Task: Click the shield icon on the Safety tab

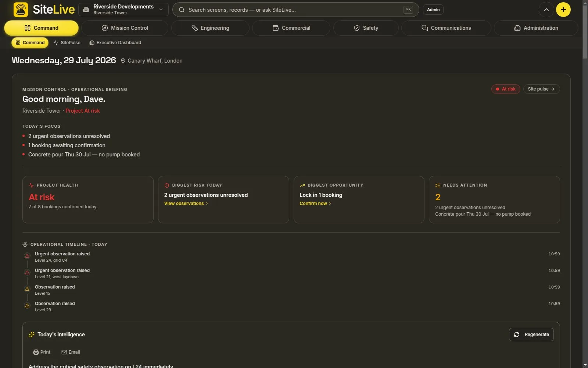Action: pyautogui.click(x=357, y=28)
